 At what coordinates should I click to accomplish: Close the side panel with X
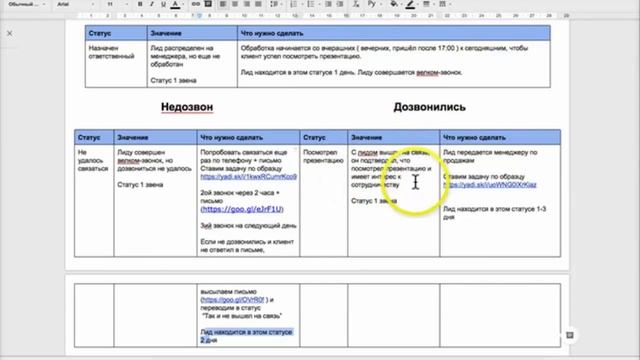(x=9, y=33)
